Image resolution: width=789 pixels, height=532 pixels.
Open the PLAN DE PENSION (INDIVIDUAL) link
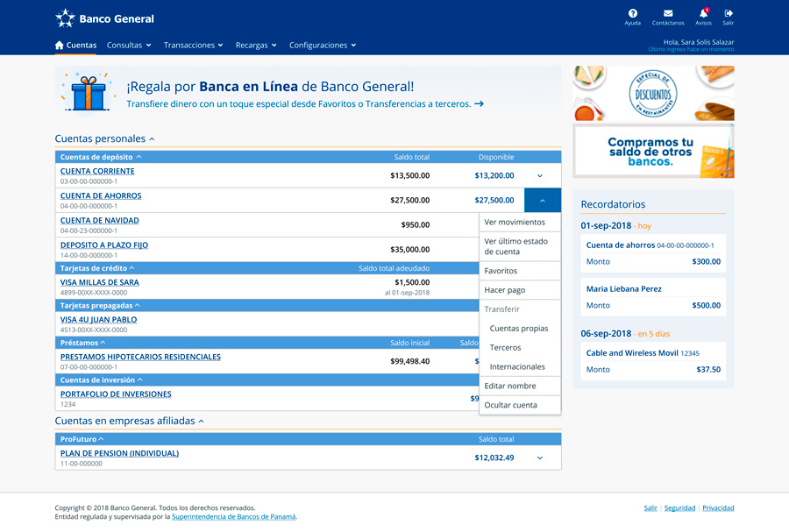click(x=120, y=453)
